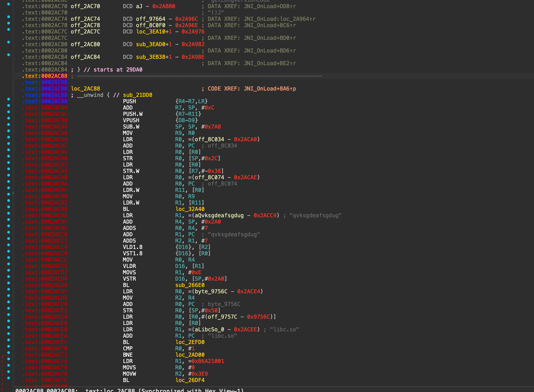
Task: Click off_8C0F0 in DCD operand
Action: point(150,25)
